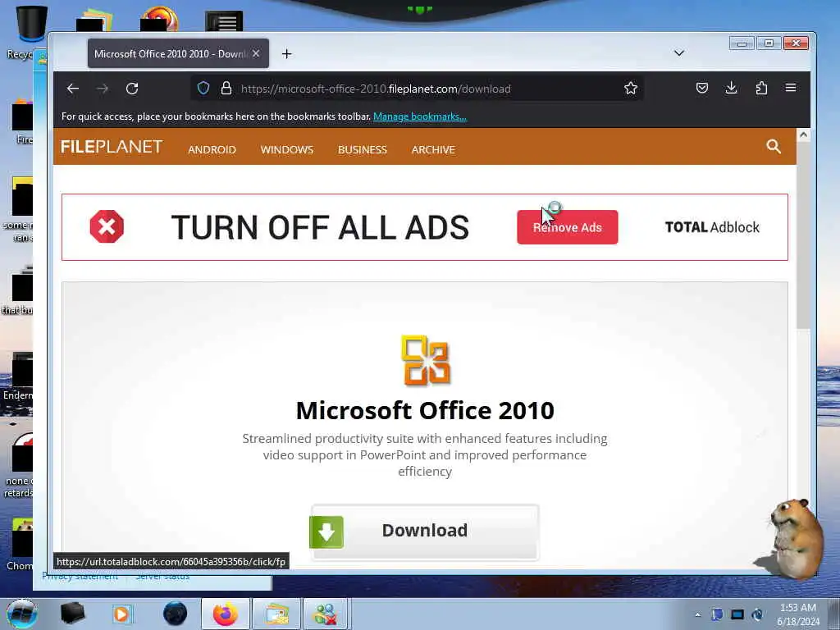Open the Firefox hamburger menu
Screen dimensions: 840x630
[x=791, y=88]
